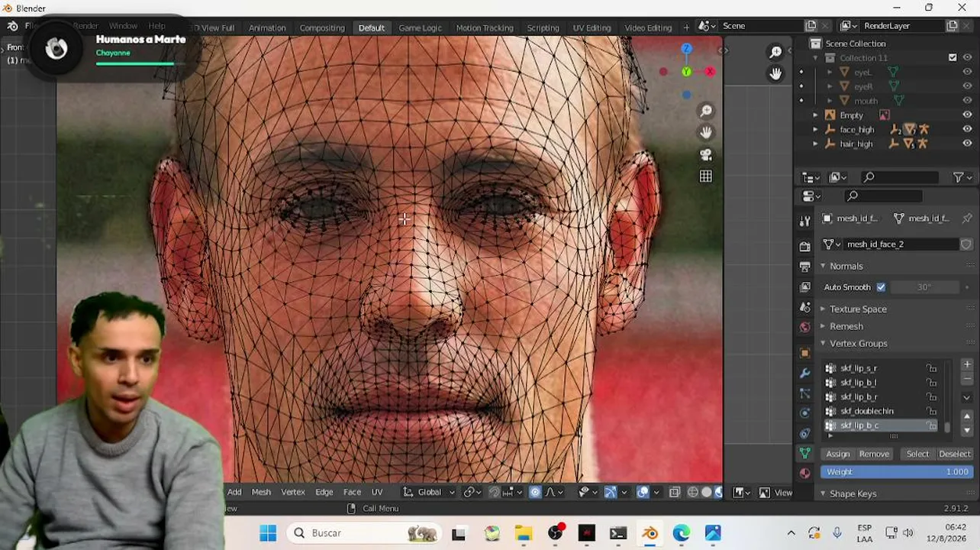Viewport: 980px width, 550px height.
Task: Open the Modifiers wrench tab icon
Action: [x=804, y=374]
